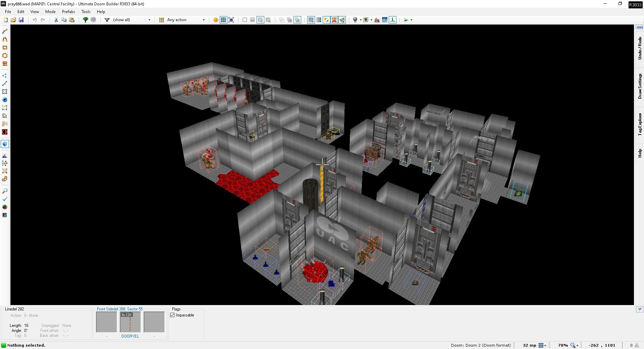644x349 pixels.
Task: Expand the model rendering cube dropdown arrow
Action: (371, 20)
